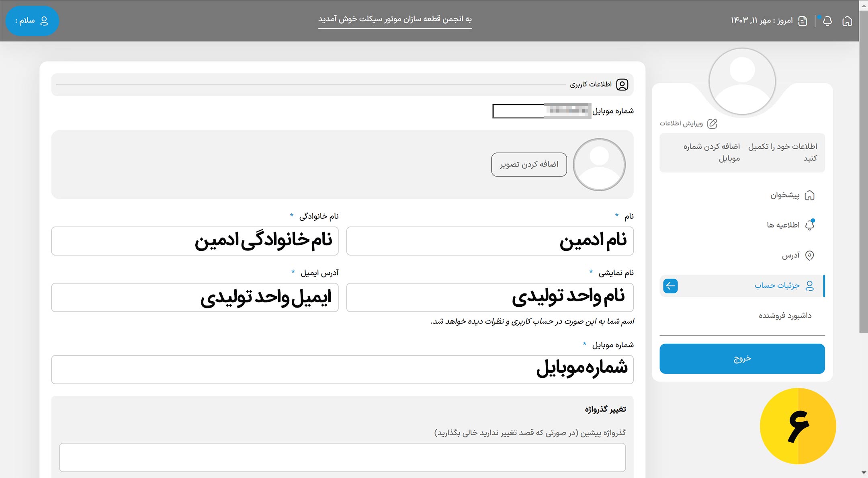Open the seller dashboard menu item
The height and width of the screenshot is (478, 868).
[785, 316]
